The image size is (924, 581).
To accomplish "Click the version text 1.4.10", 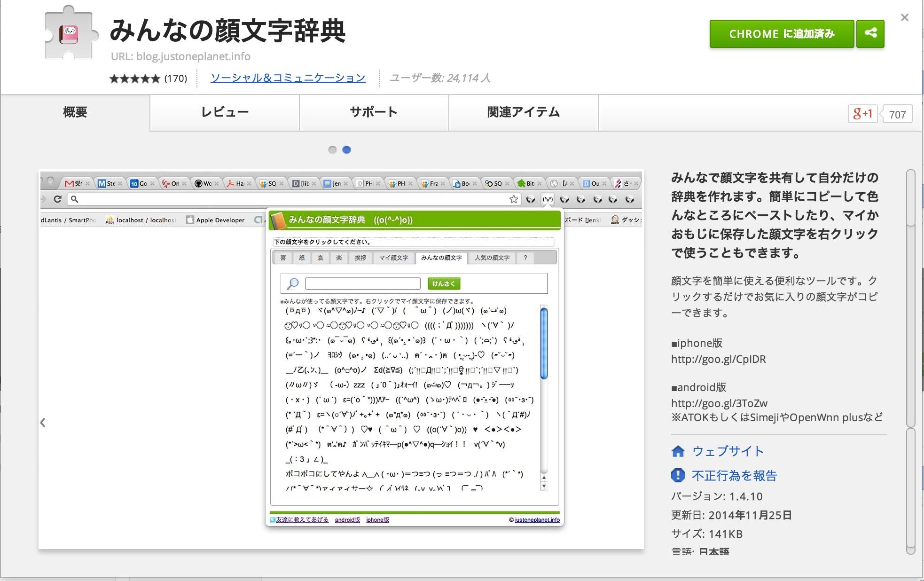I will (746, 496).
